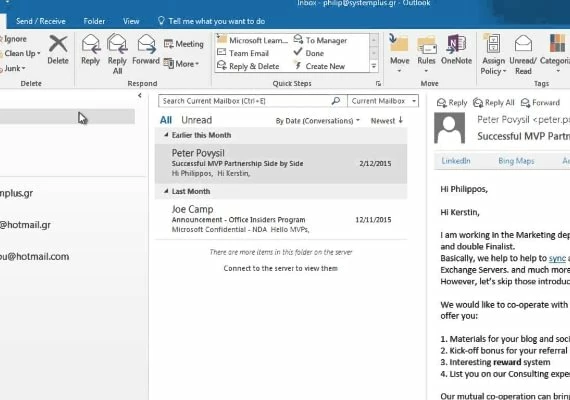Click the Unread/Read envelope icon

523,44
